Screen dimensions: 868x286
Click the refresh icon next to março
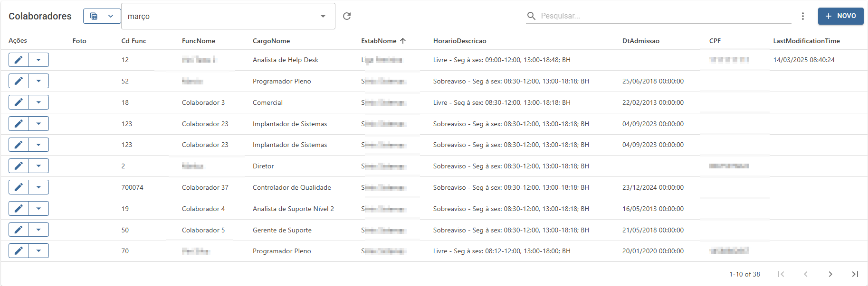coord(347,16)
